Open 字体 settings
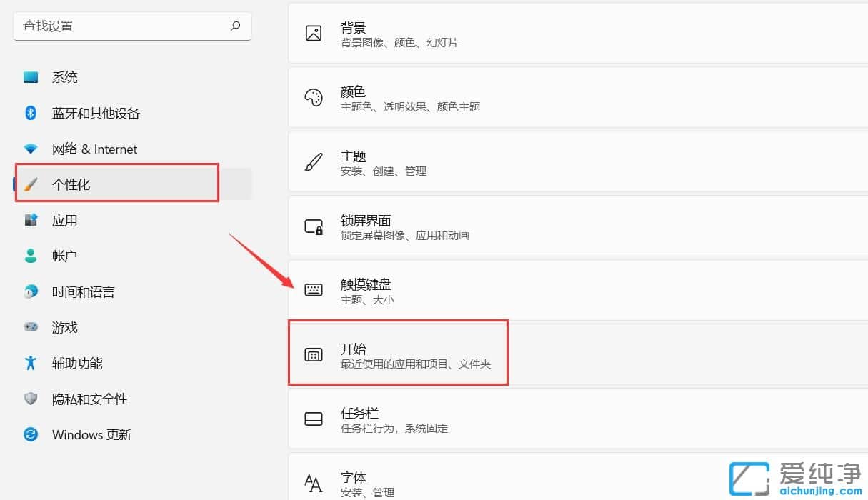868x500 pixels. click(x=578, y=476)
